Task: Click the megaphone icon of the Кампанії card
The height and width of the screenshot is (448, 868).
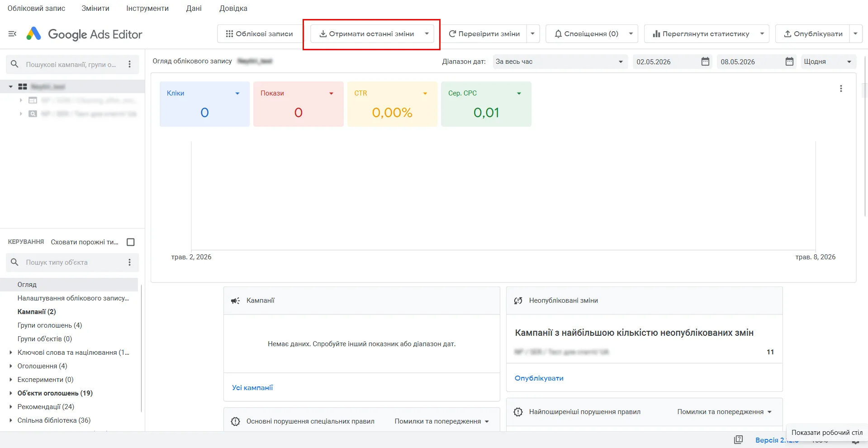Action: [x=236, y=301]
